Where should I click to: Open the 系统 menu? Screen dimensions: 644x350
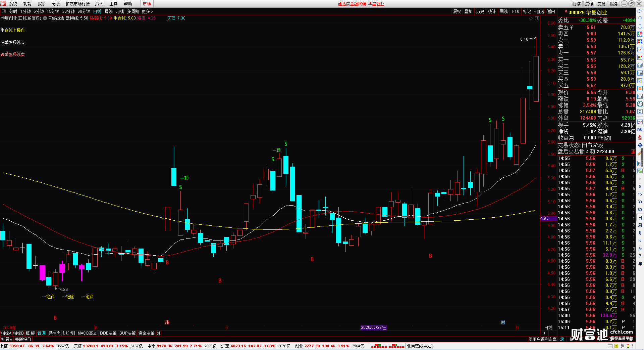tap(13, 4)
